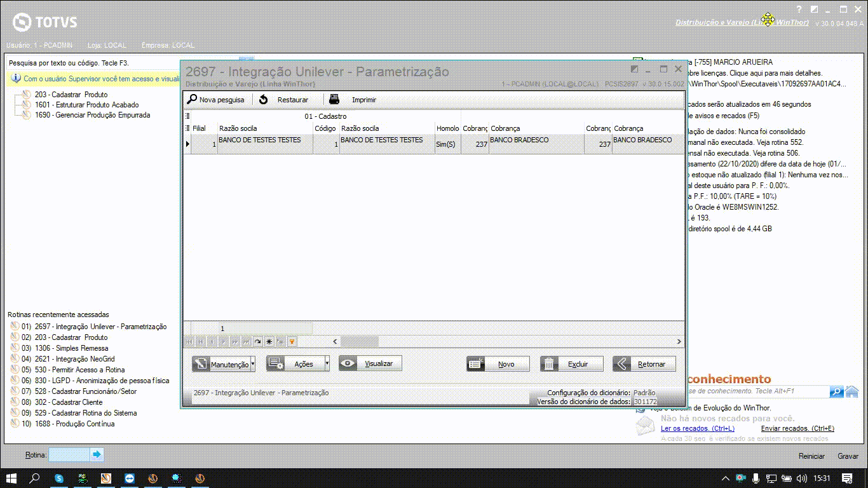This screenshot has width=868, height=488.
Task: Click the Homolo column header
Action: click(x=448, y=128)
